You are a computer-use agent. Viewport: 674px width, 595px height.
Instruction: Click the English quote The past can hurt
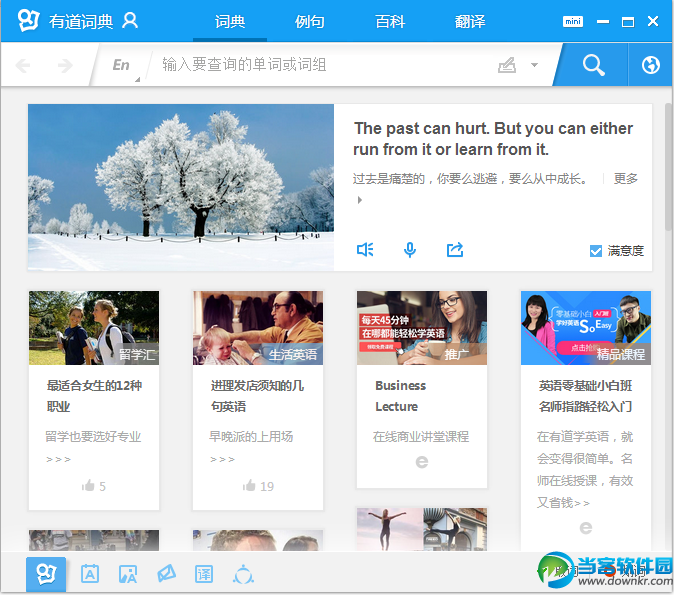click(x=493, y=139)
